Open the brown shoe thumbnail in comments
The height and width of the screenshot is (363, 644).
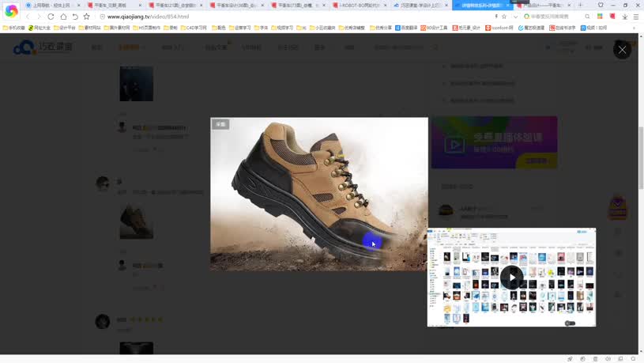[137, 222]
